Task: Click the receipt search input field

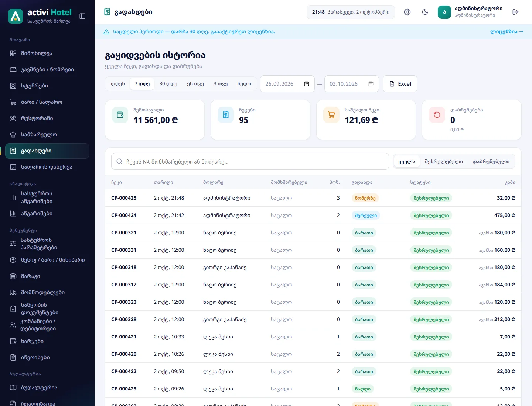Action: click(250, 162)
